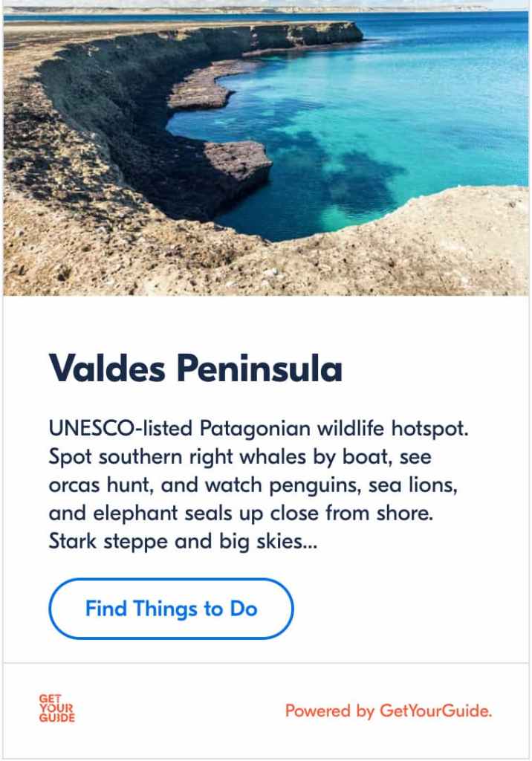Open the Powered by GetYourGuide link
Viewport: 532px width, 761px height.
click(x=389, y=711)
